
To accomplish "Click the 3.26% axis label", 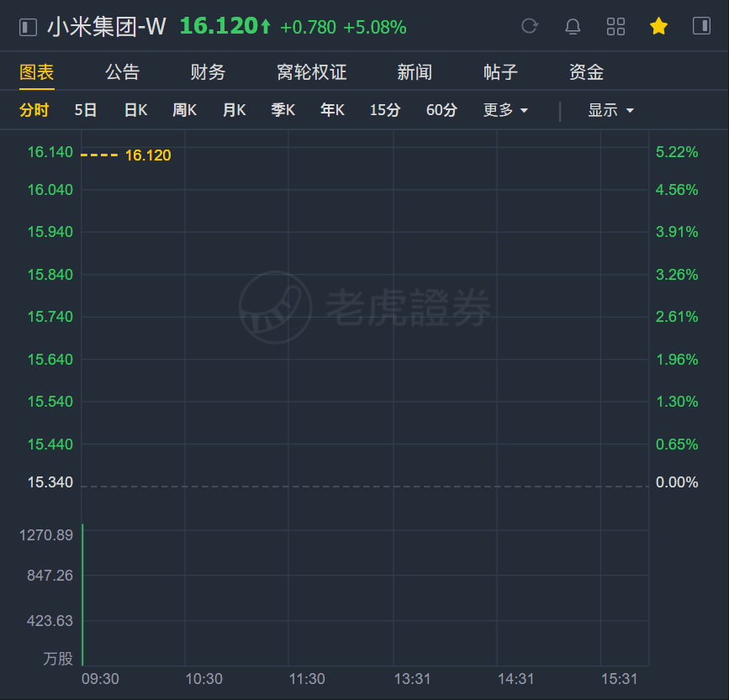I will (x=677, y=275).
